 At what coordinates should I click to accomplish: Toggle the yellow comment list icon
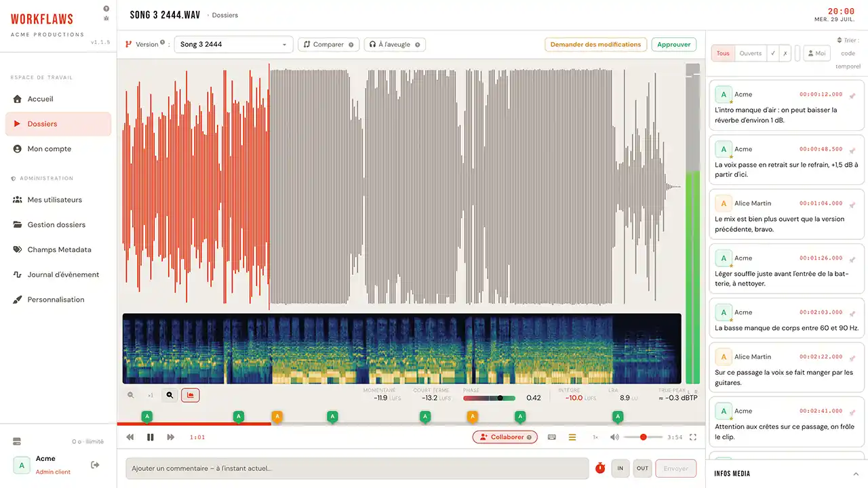click(x=572, y=437)
